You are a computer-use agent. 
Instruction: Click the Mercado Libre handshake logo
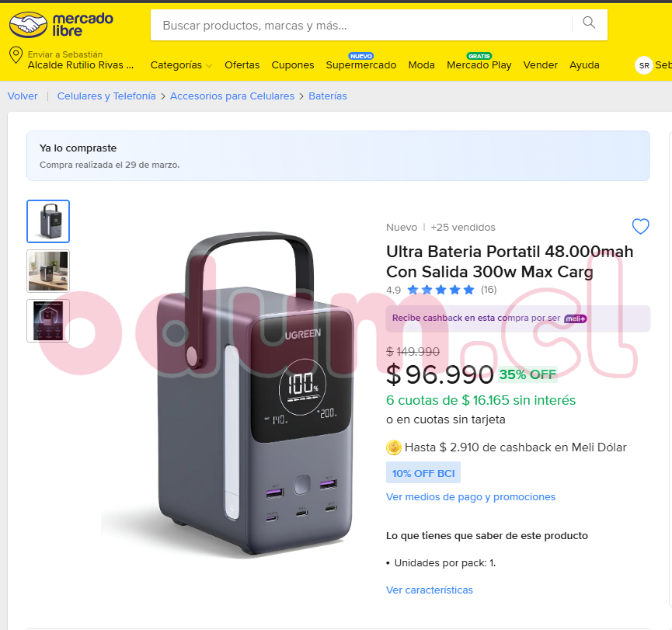[28, 24]
